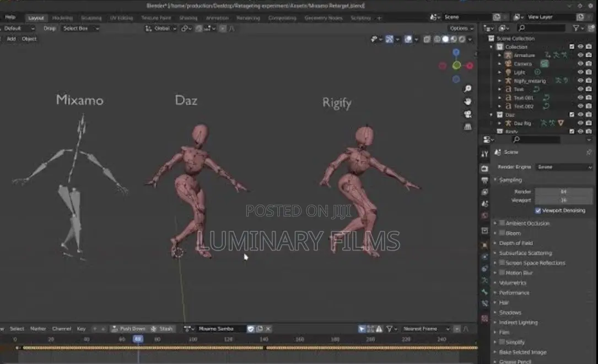Switch to Modeling workspace tab
This screenshot has height=364, width=598.
tap(62, 18)
